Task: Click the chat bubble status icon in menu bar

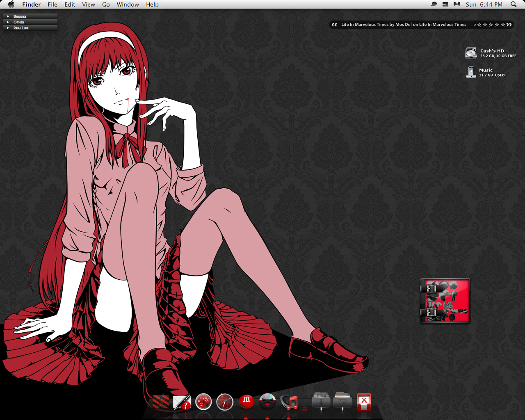Action: (434, 5)
